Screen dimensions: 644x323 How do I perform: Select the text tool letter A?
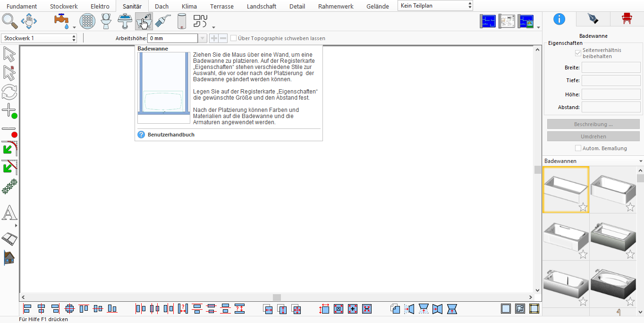click(9, 213)
